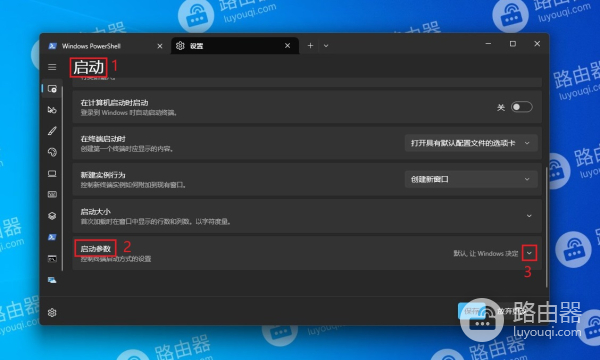The height and width of the screenshot is (360, 600).
Task: Open the Rendering monitor sidebar icon
Action: pos(52,174)
